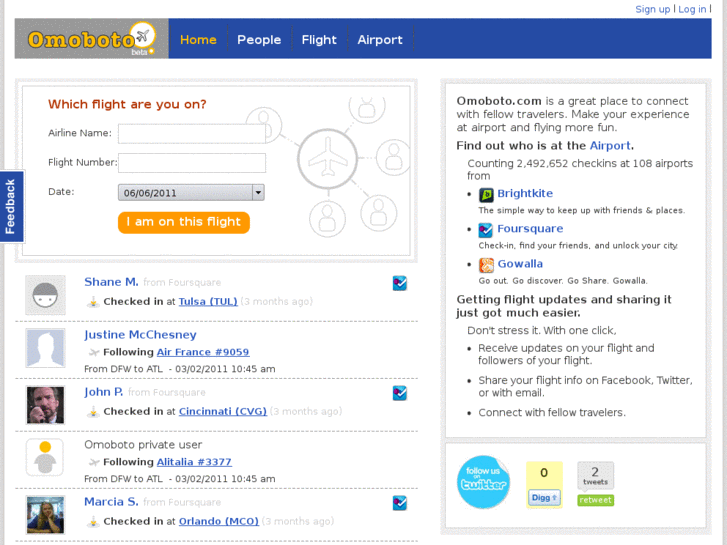
Task: Open the Foursquare link in sidebar
Action: (530, 229)
